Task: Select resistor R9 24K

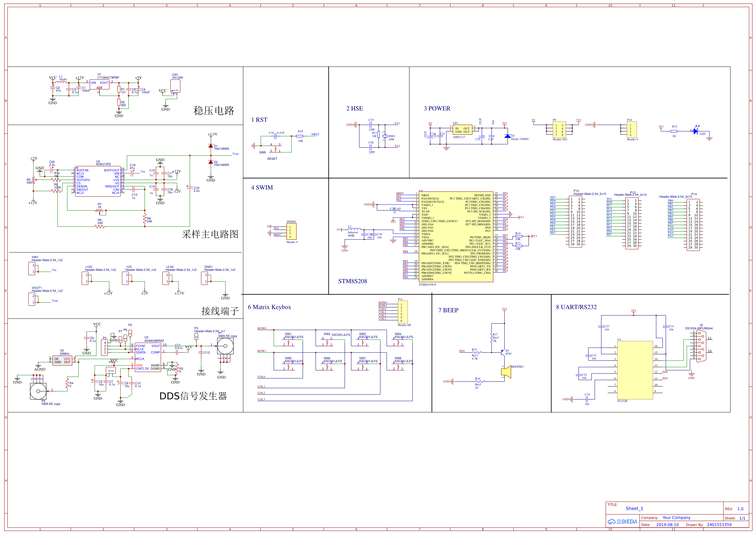Action: 100,226
